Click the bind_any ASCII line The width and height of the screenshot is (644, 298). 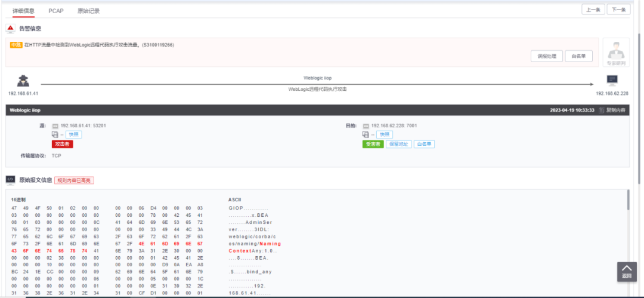coord(250,272)
